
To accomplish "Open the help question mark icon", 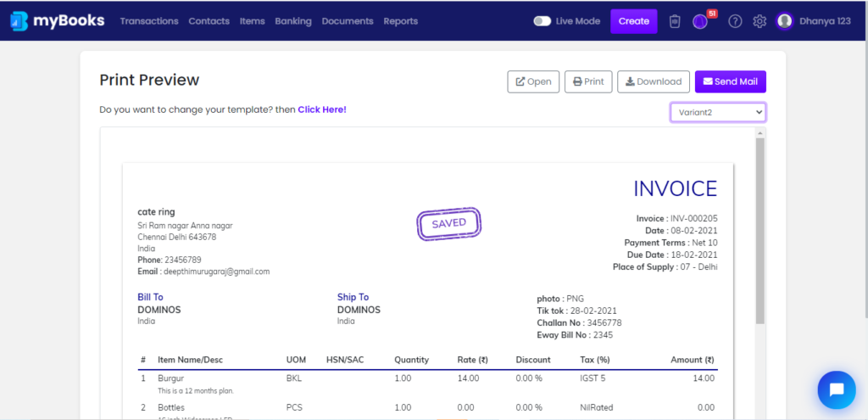I will click(735, 21).
